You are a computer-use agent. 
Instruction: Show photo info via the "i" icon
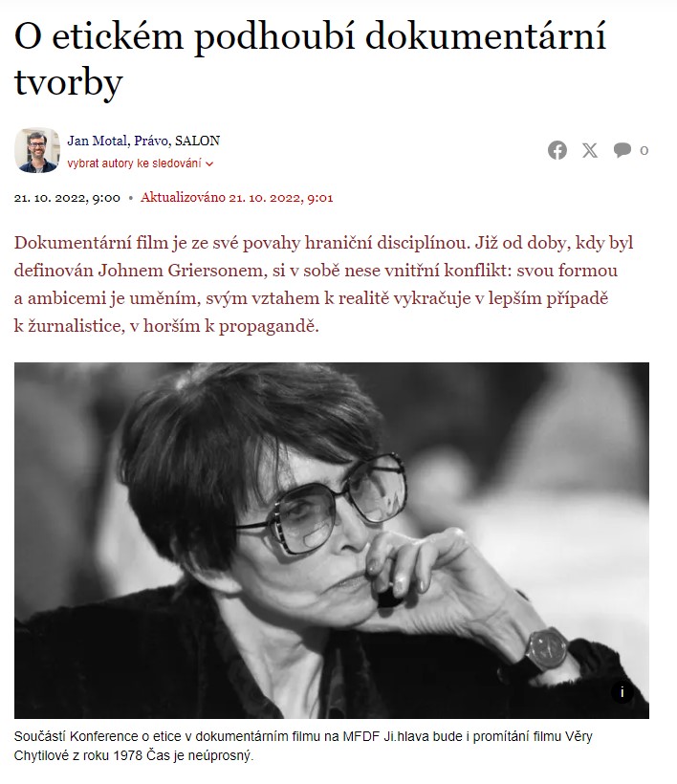tap(622, 692)
